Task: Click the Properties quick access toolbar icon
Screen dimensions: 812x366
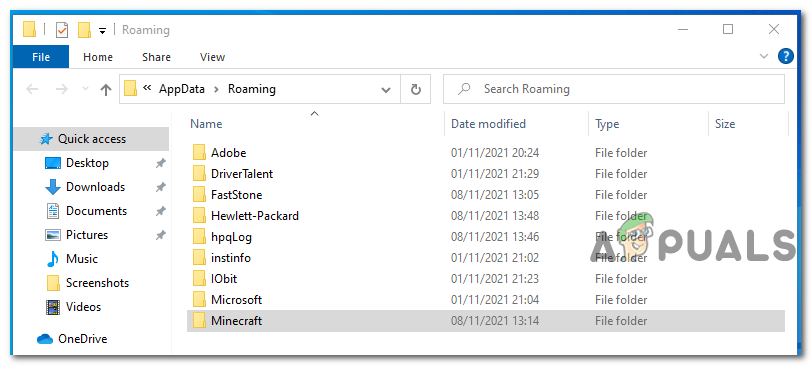Action: pos(61,30)
